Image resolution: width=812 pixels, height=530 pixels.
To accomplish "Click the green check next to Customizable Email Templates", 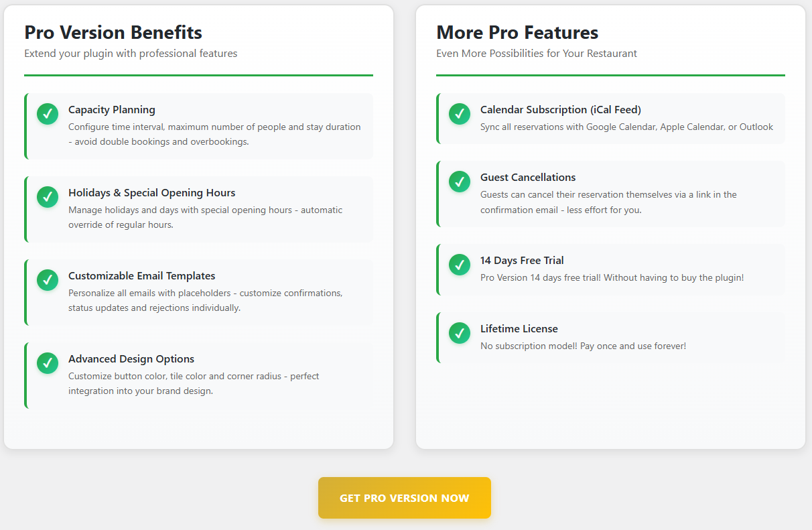I will coord(48,280).
